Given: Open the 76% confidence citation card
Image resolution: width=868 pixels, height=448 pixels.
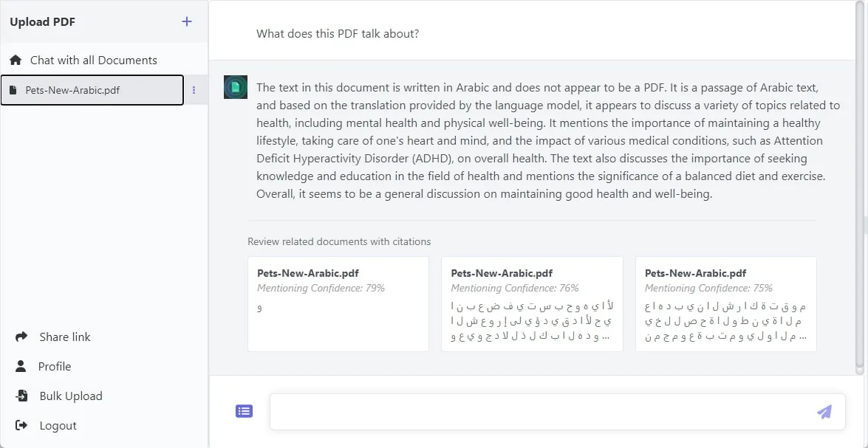Looking at the screenshot, I should (532, 303).
